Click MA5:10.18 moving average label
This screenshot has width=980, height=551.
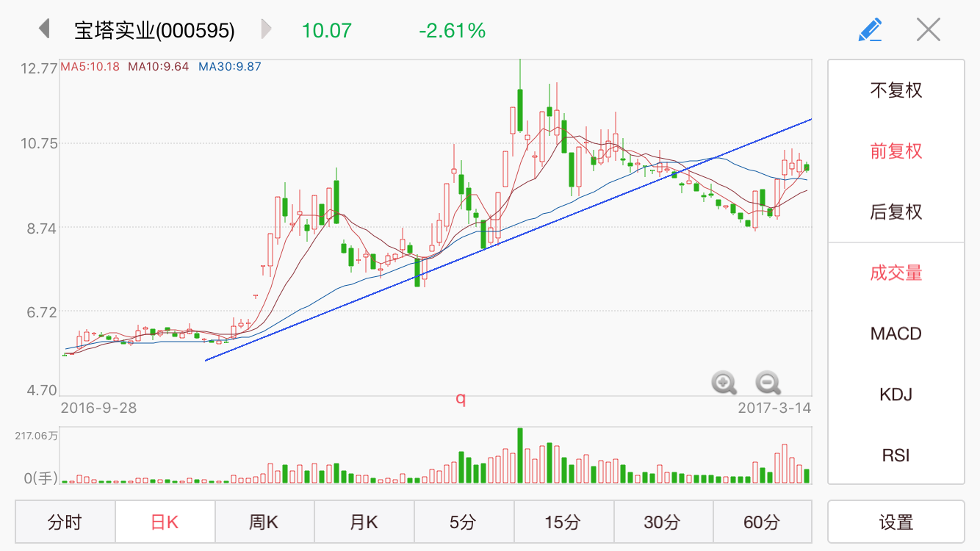pyautogui.click(x=90, y=66)
